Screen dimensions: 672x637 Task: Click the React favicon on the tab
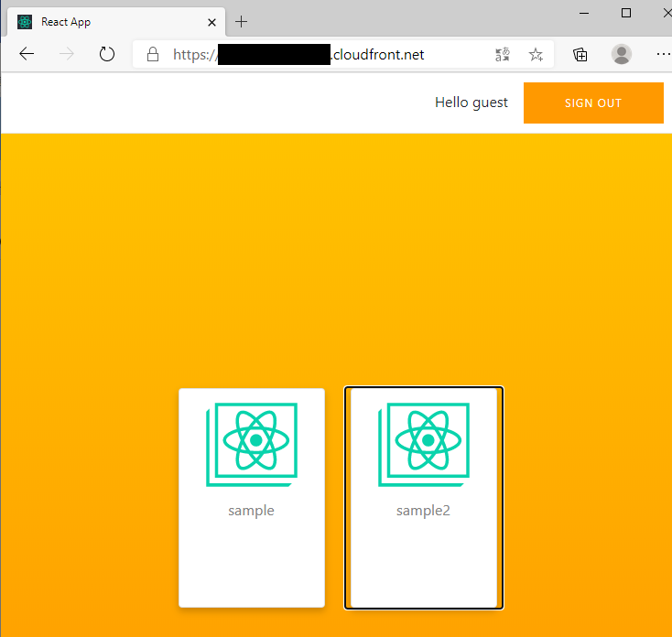tap(25, 22)
